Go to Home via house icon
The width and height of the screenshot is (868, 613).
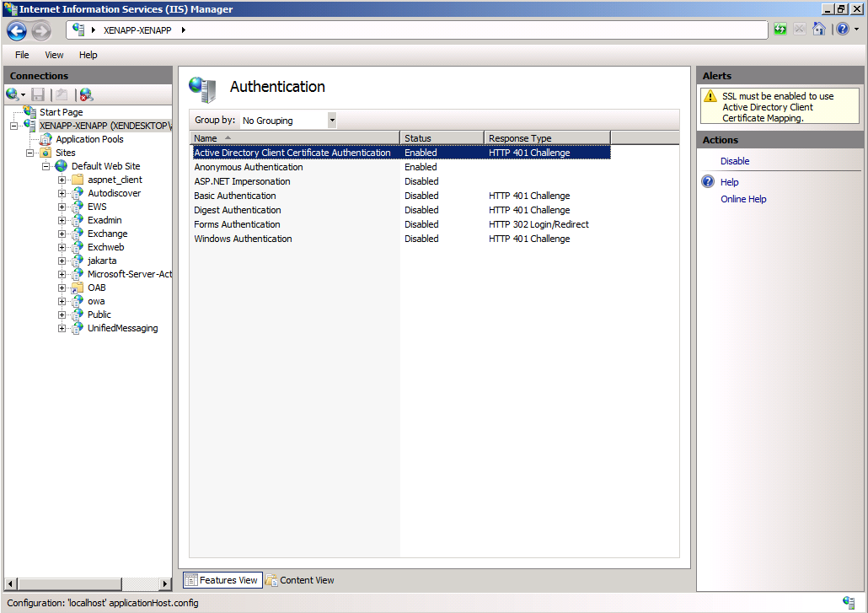819,29
